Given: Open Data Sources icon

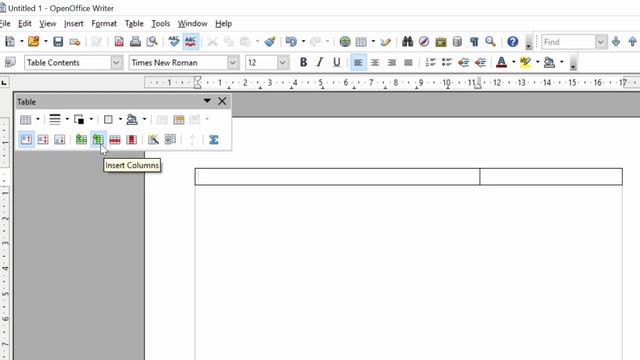Looking at the screenshot, I should click(x=457, y=42).
